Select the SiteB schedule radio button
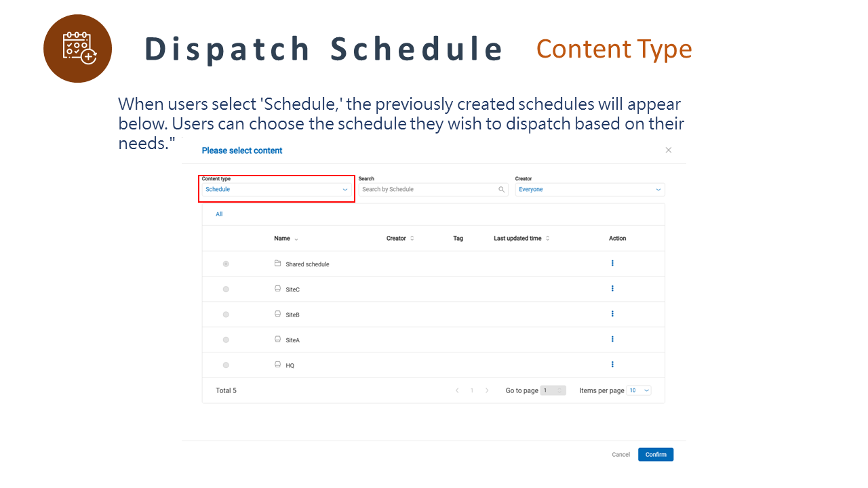 click(226, 314)
